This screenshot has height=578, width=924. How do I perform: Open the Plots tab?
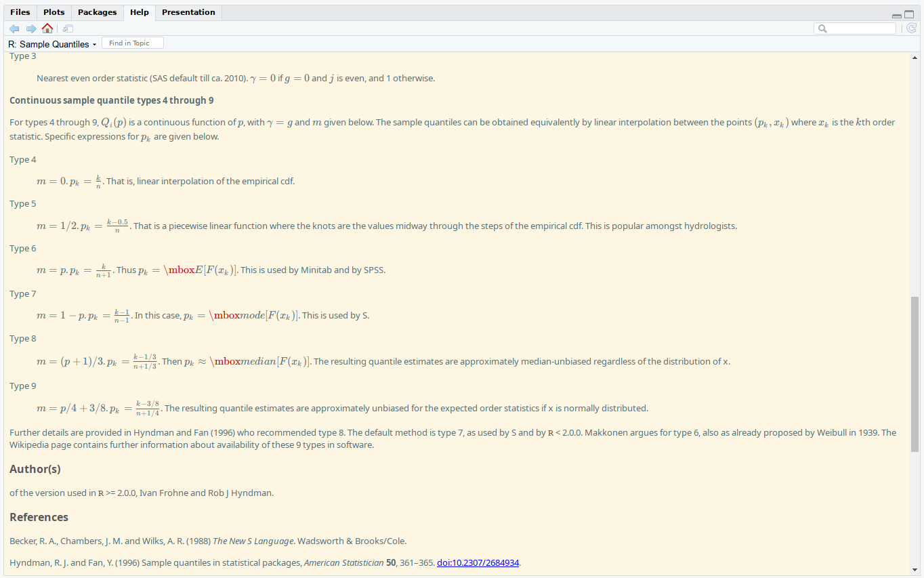(x=54, y=12)
